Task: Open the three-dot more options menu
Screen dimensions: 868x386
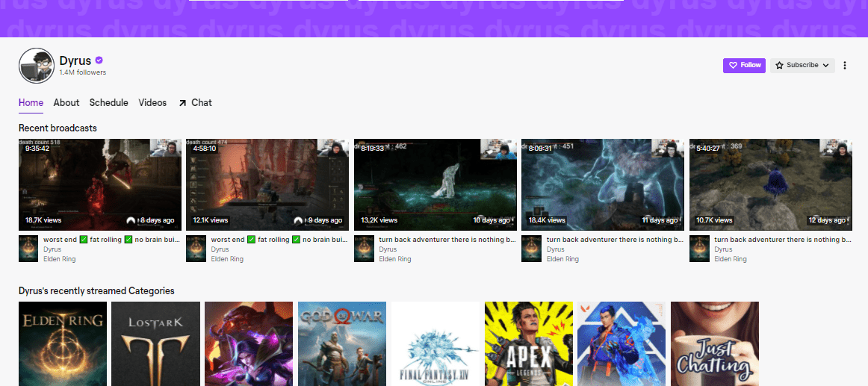Action: tap(845, 65)
